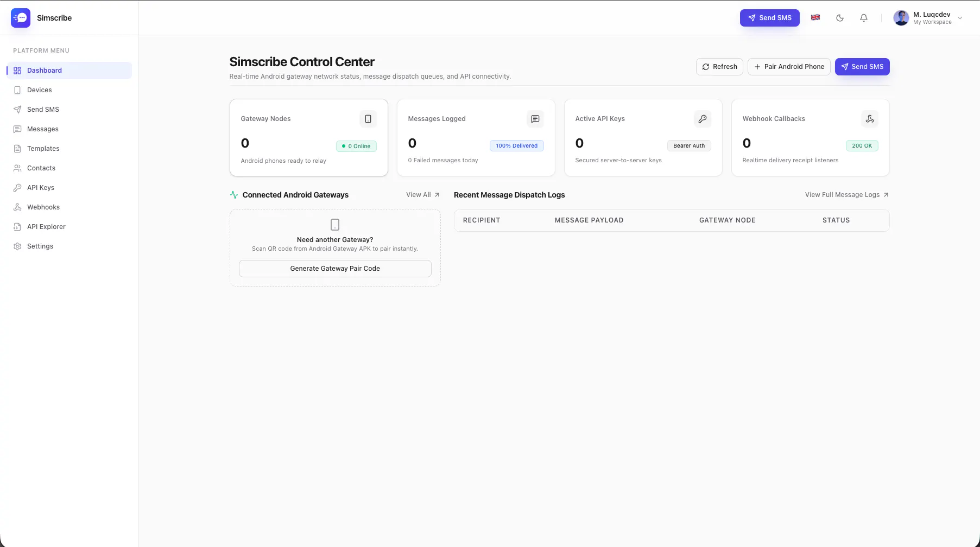Click the Active API Keys key icon

pos(703,119)
